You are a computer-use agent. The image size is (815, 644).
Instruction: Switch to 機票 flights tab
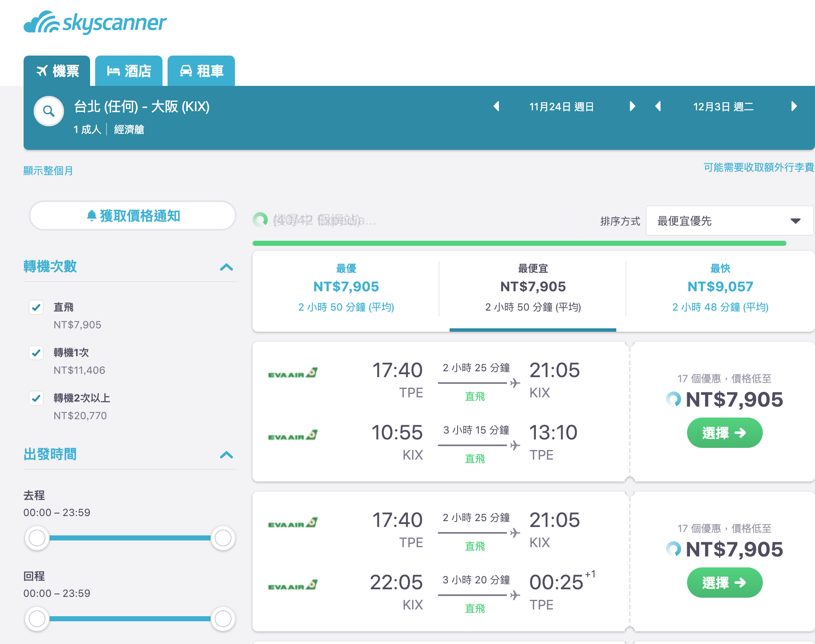coord(57,71)
